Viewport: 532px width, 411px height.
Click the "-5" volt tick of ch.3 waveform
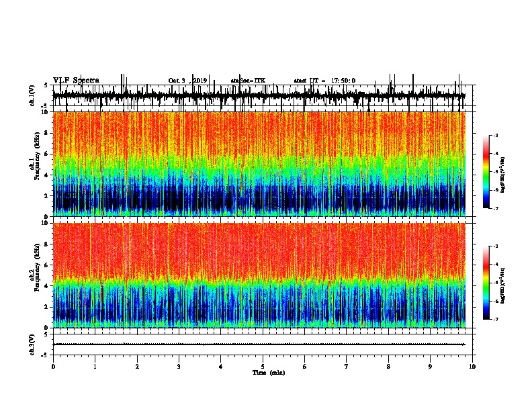click(45, 355)
